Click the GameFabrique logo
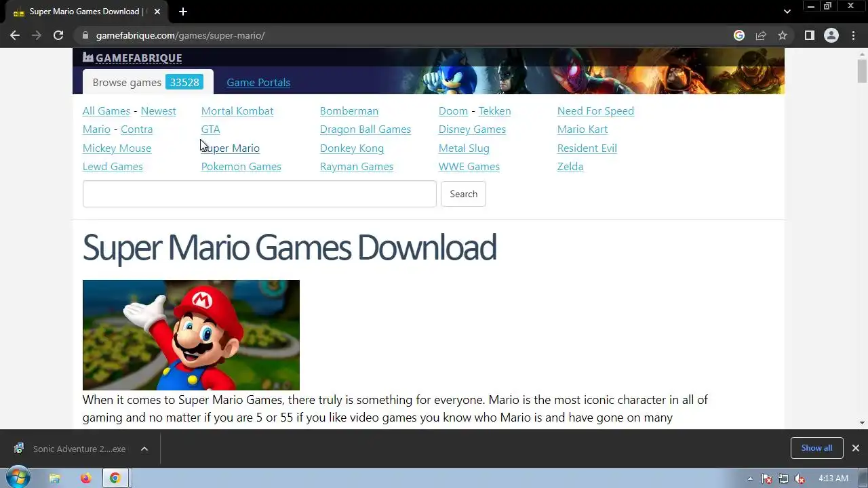 point(132,58)
